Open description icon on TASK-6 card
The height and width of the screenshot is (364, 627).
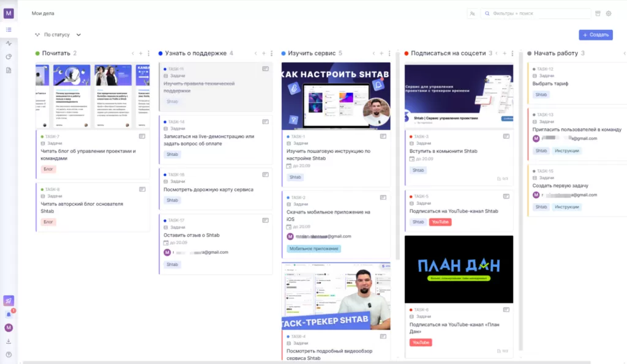pos(506,310)
